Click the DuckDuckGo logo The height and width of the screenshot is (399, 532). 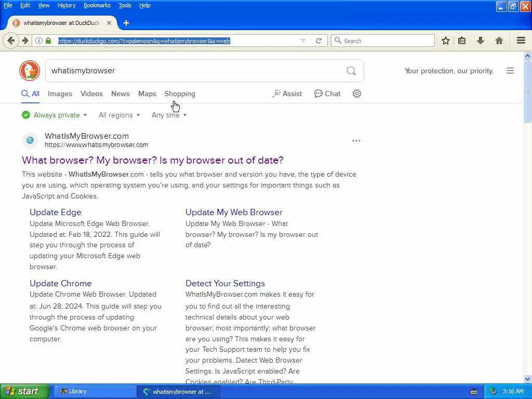(30, 71)
